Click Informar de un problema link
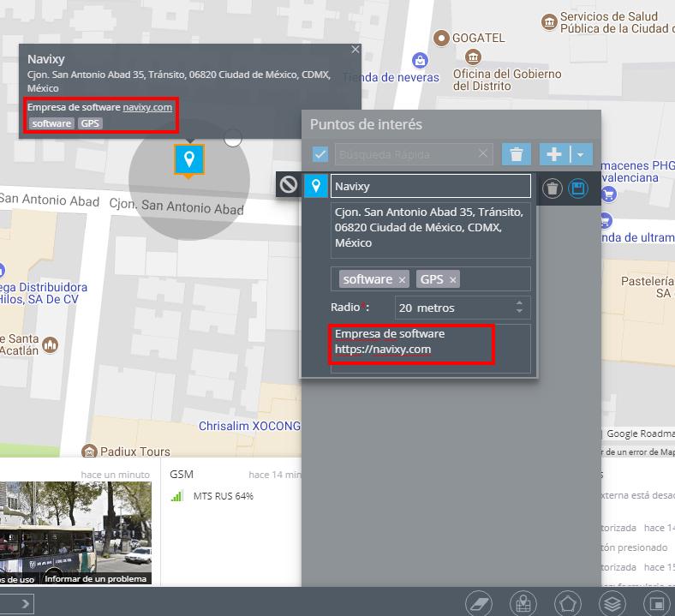 (96, 579)
